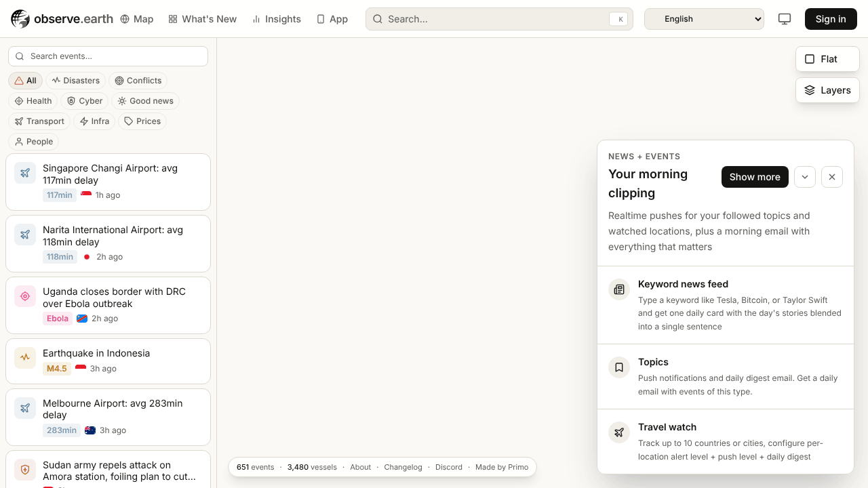Click the plane icon on Singapore Changi card
Image resolution: width=868 pixels, height=488 pixels.
coord(25,173)
